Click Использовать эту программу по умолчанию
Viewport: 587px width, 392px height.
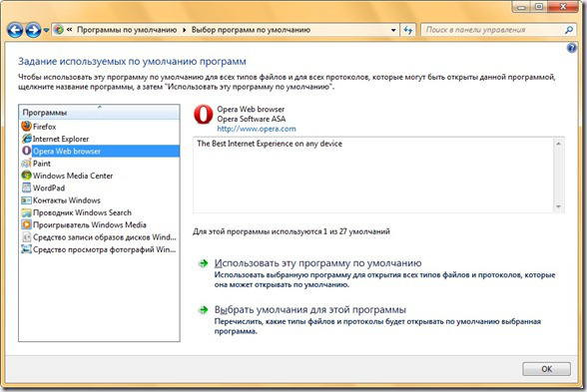317,263
